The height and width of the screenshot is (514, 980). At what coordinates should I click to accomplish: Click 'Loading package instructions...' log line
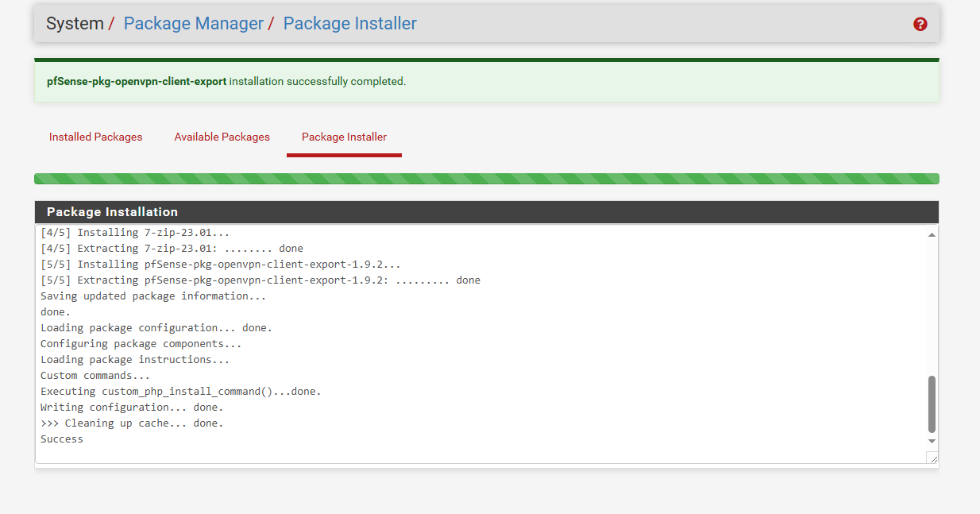135,359
